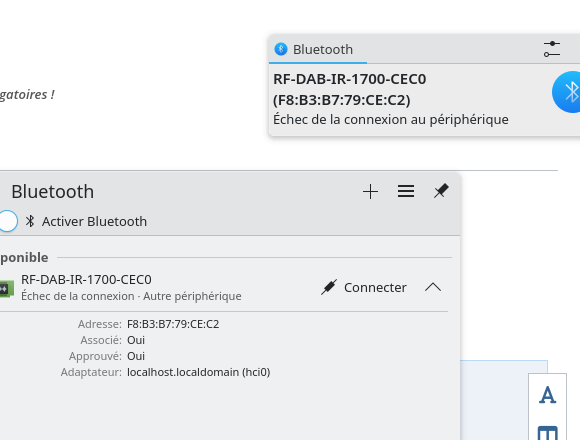Click the large blue Bluetooth icon in notification
Screen dimensions: 580x440
(x=566, y=92)
